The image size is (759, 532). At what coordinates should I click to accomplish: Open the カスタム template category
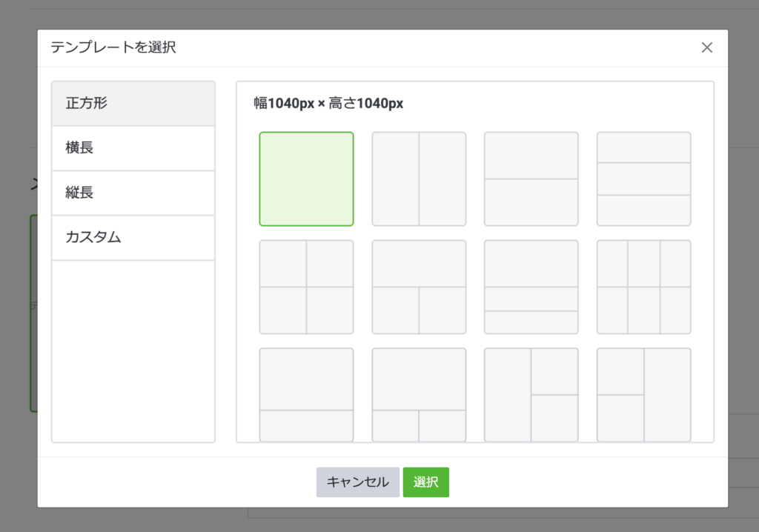coord(133,238)
